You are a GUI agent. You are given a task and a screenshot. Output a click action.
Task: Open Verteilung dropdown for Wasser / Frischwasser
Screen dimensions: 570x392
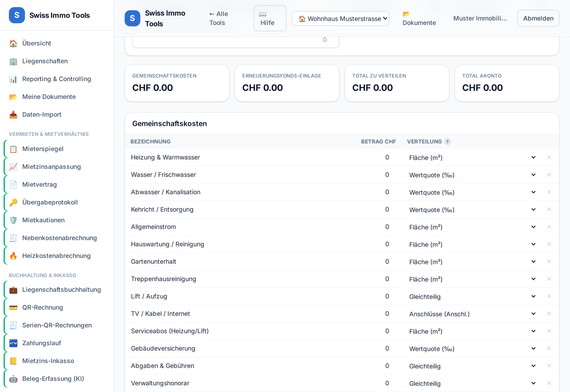click(472, 175)
